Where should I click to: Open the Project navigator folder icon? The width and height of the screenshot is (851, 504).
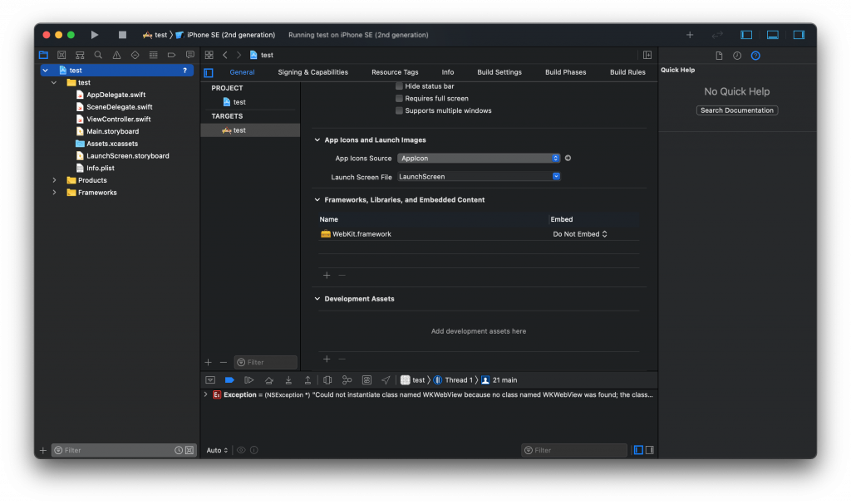43,55
